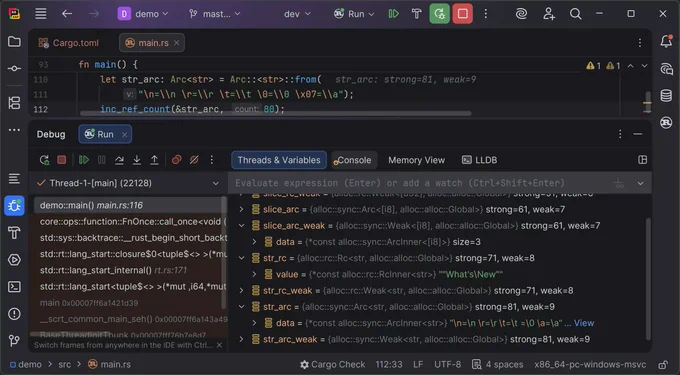Expand the str_arc_weak variable node
The height and width of the screenshot is (375, 680).
[x=242, y=339]
